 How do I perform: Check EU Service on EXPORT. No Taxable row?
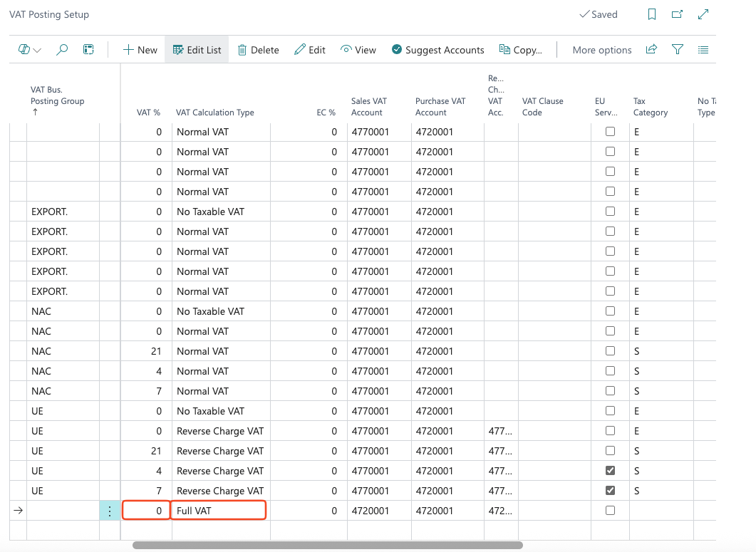(x=610, y=211)
